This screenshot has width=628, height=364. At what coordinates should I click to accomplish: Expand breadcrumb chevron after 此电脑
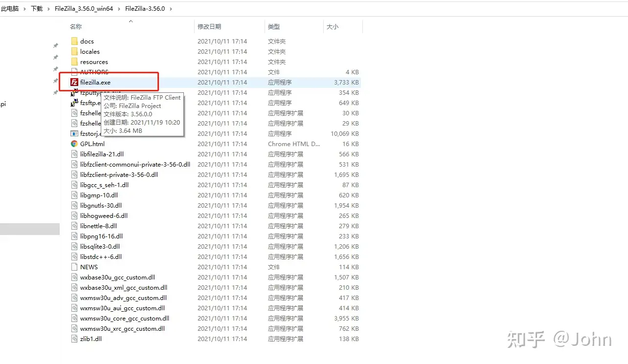(x=24, y=9)
